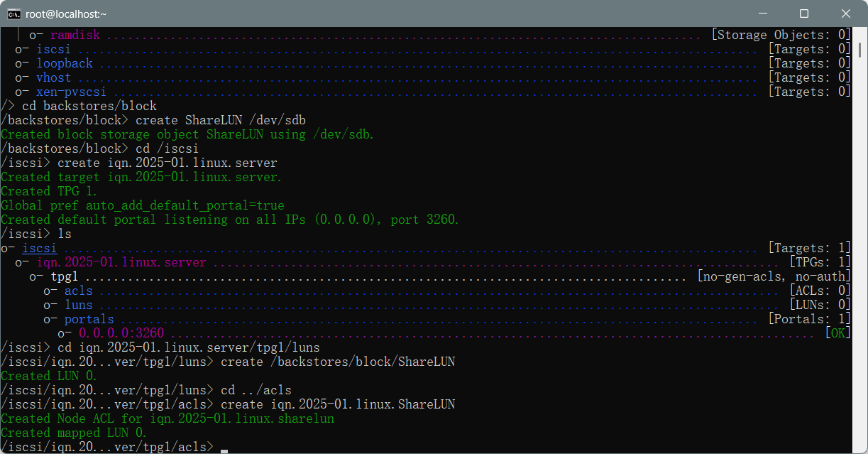
Task: Click the underlined iscsi node in ls output
Action: (39, 248)
